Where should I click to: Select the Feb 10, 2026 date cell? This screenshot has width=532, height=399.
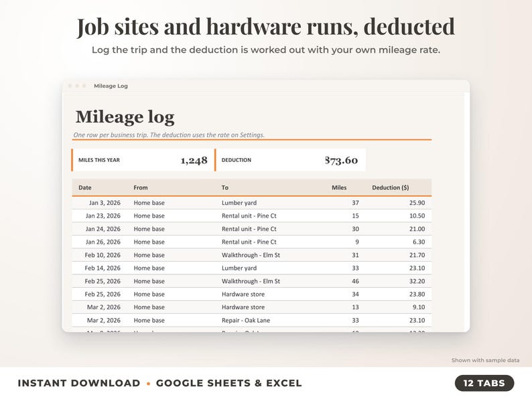click(103, 255)
